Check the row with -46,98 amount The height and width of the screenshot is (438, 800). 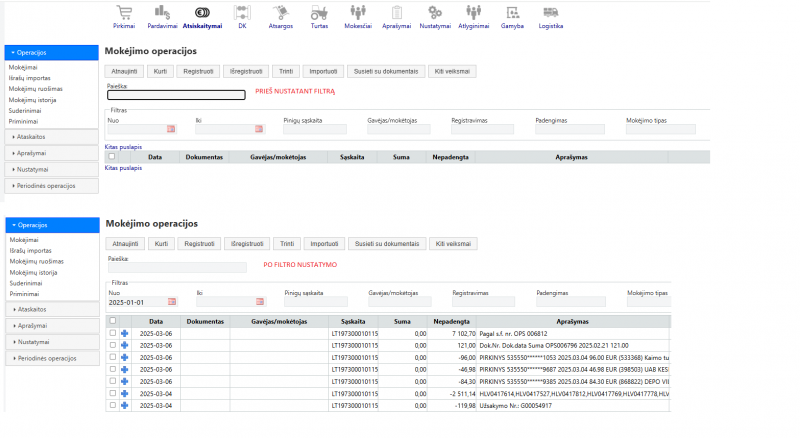pos(113,369)
